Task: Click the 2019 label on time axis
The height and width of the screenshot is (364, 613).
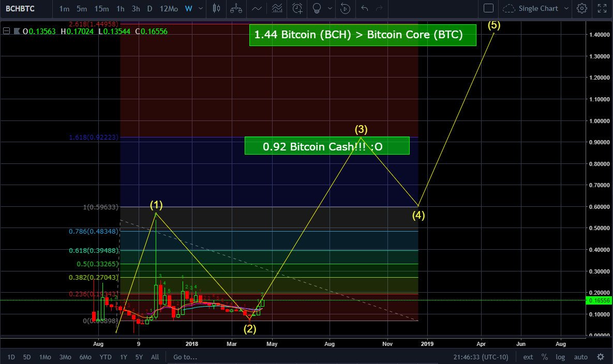Action: click(x=427, y=344)
